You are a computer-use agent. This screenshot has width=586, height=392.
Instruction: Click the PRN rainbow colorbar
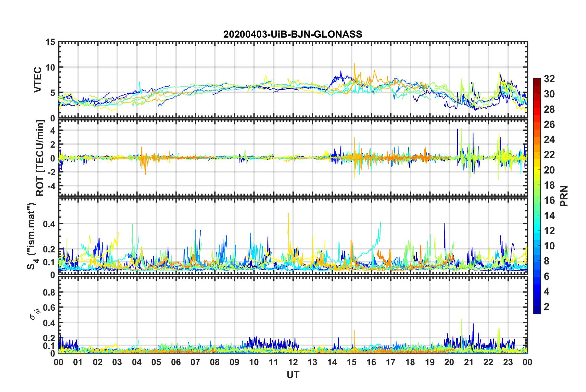537,196
